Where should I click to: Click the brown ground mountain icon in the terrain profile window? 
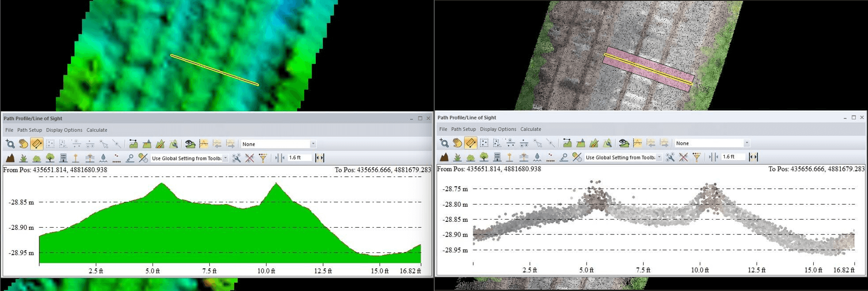[x=10, y=158]
